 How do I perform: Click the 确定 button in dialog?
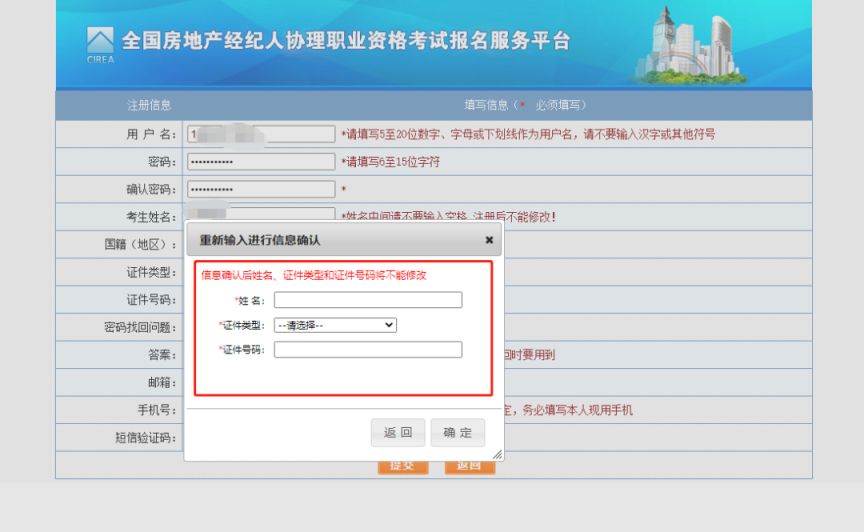[458, 432]
